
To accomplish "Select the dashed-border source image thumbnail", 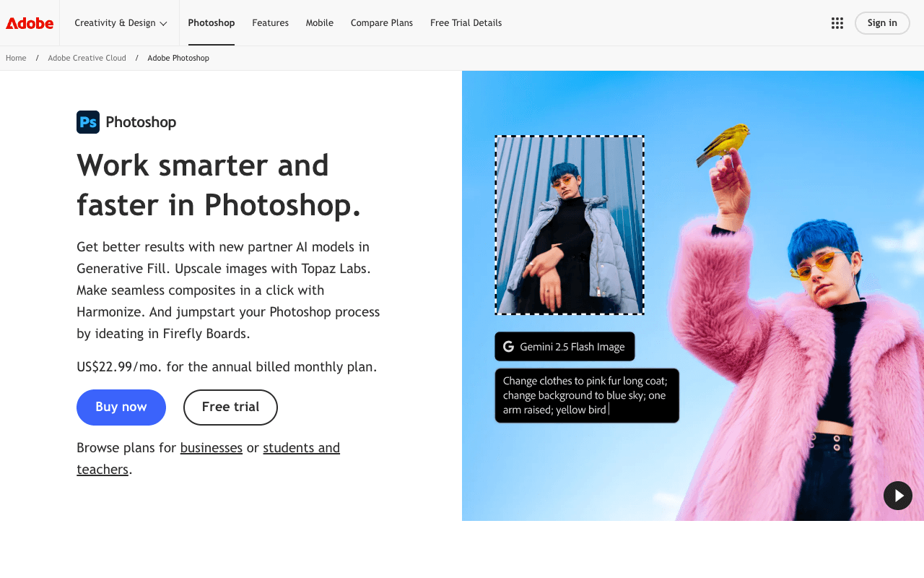I will [569, 224].
